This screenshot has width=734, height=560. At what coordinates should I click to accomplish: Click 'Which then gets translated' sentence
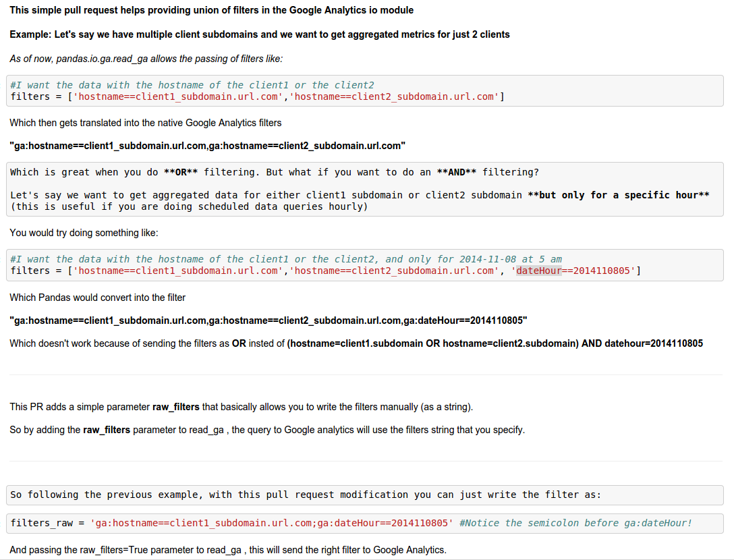coord(146,123)
